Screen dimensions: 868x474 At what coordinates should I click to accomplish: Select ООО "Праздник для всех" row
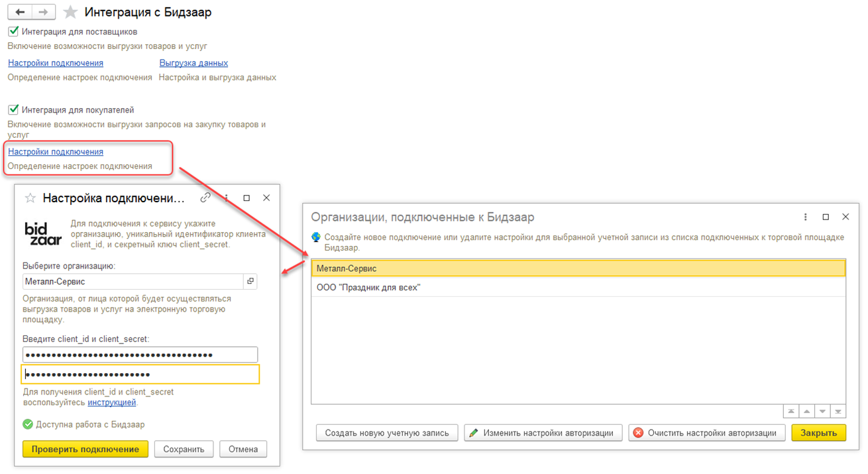(x=578, y=287)
